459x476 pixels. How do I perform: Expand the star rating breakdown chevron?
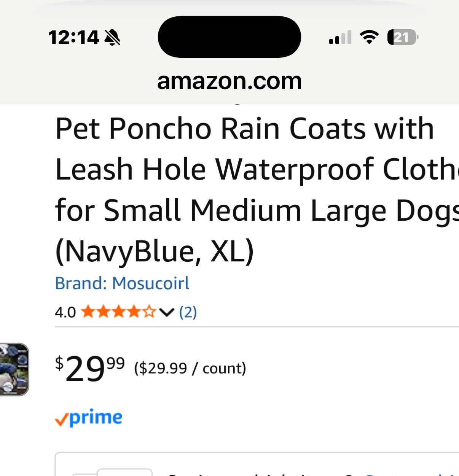[166, 312]
